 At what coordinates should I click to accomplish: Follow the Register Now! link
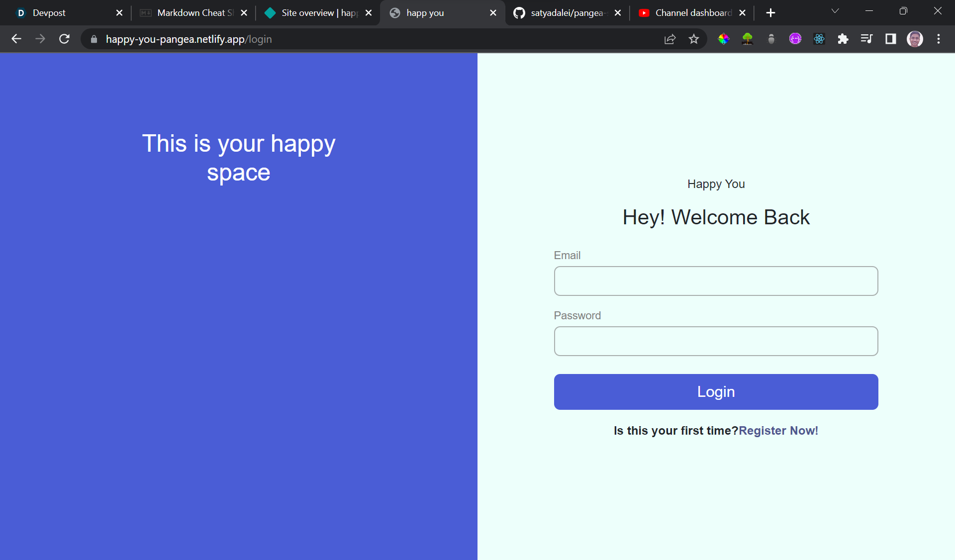778,431
